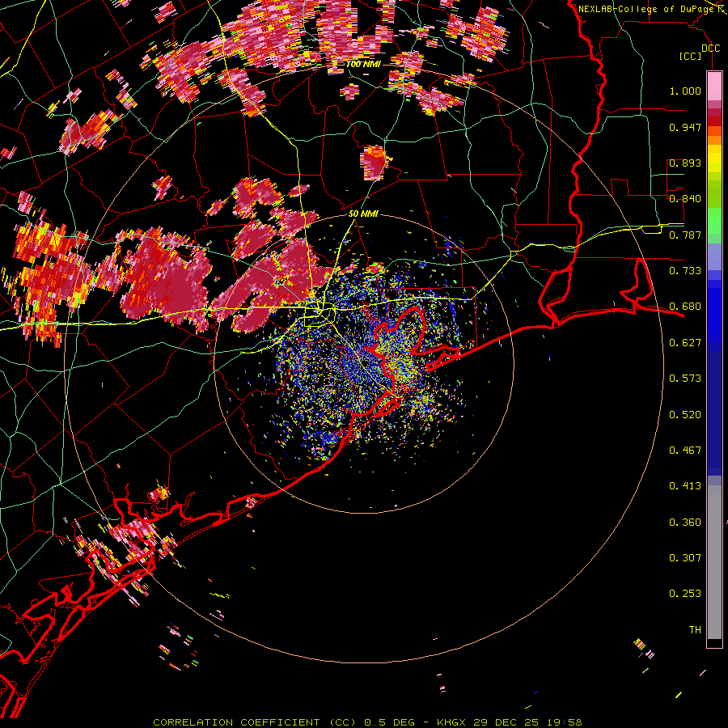Click the 0.413 scale value

(685, 486)
